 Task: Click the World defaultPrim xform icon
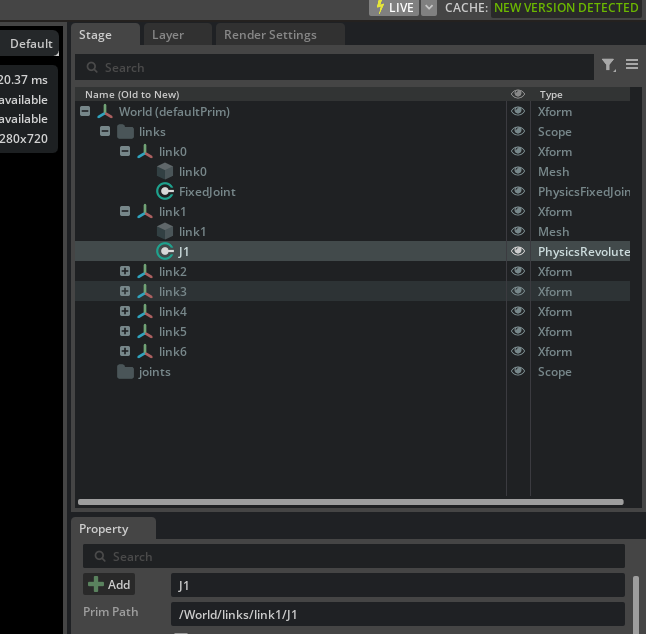[105, 112]
